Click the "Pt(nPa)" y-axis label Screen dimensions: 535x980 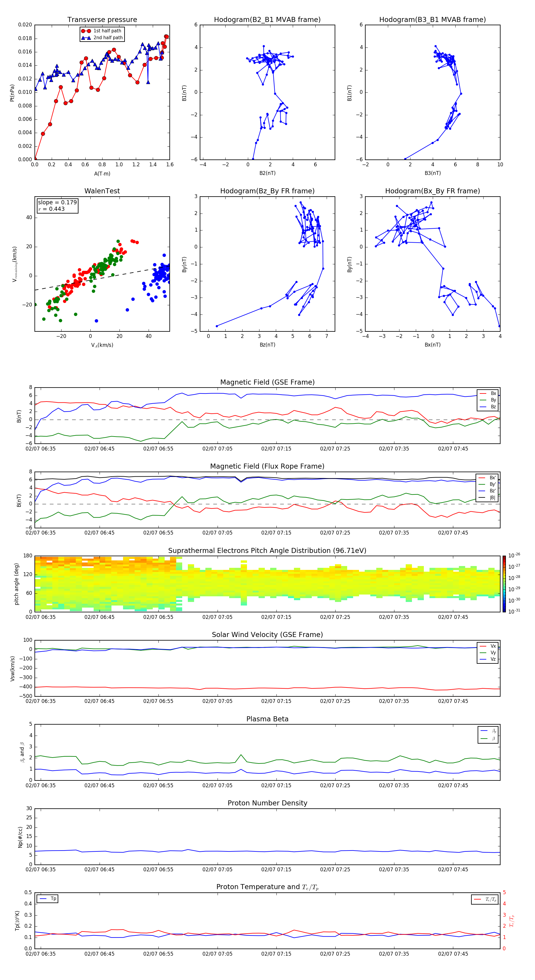coord(12,93)
